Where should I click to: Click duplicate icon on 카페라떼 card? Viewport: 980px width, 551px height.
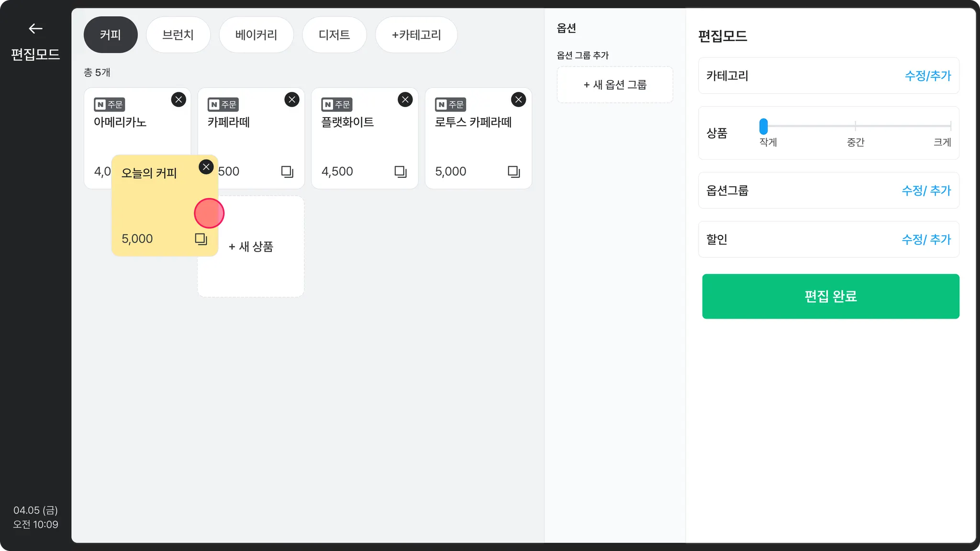tap(287, 172)
